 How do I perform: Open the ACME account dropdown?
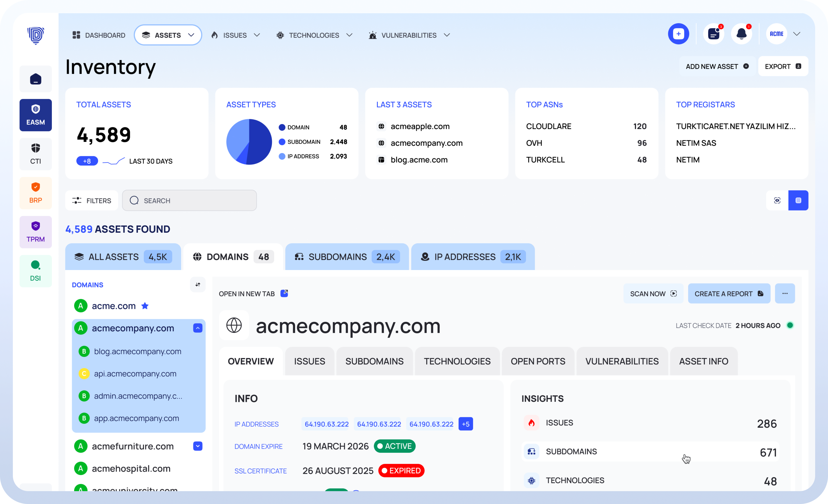tap(796, 34)
